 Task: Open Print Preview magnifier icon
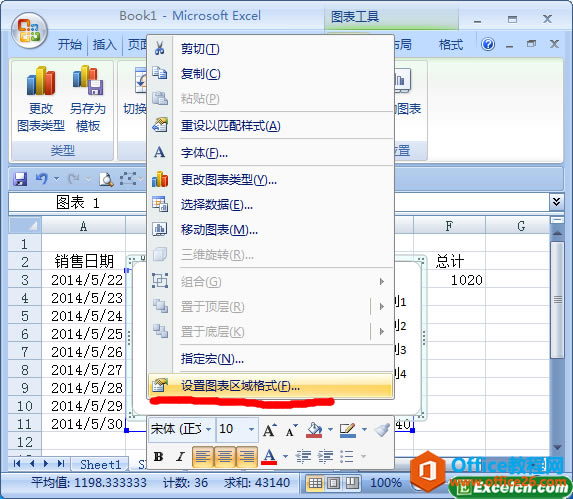[x=106, y=179]
